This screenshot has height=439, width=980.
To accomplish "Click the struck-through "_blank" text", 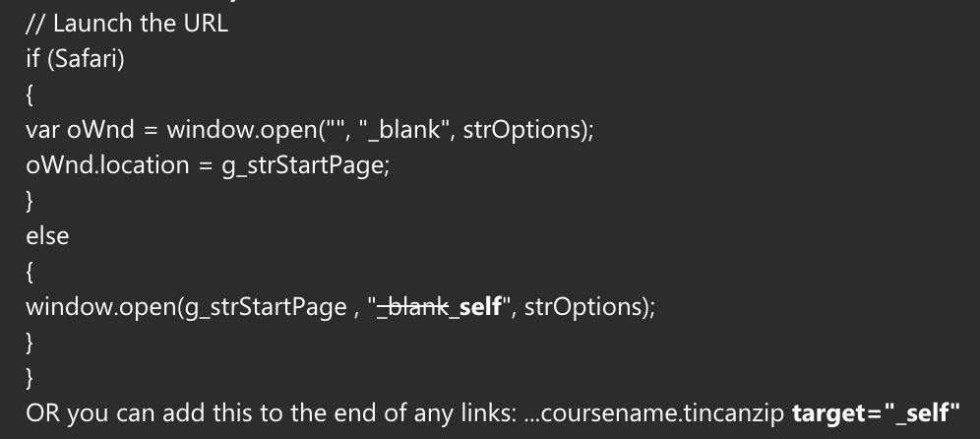I will (413, 307).
